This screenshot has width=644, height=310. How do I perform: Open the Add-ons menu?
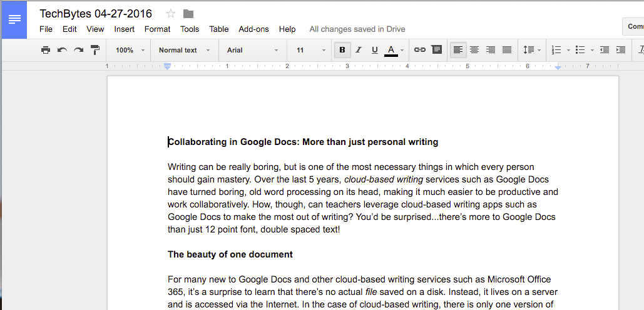(x=254, y=29)
